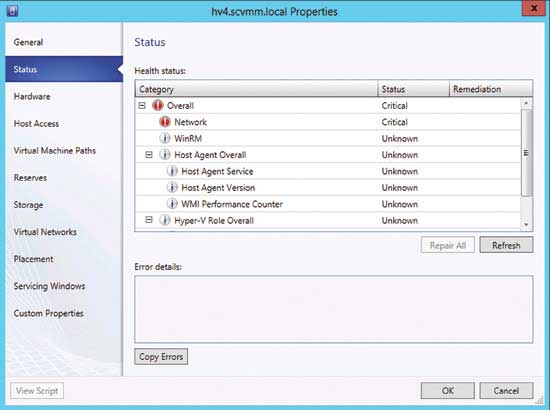
Task: Click the Refresh button
Action: pos(506,245)
